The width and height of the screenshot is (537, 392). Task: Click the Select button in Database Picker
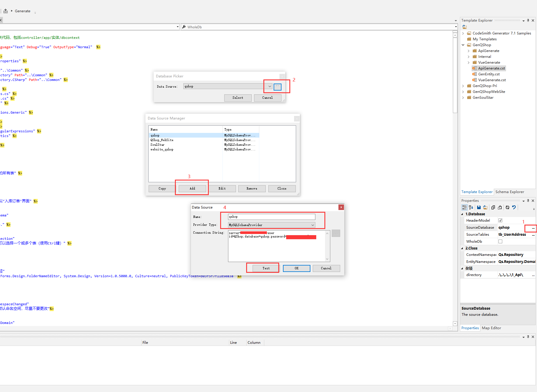[x=238, y=98]
